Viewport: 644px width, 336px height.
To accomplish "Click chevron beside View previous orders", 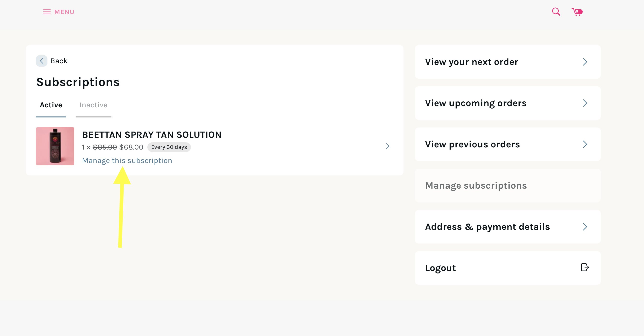I will point(585,144).
